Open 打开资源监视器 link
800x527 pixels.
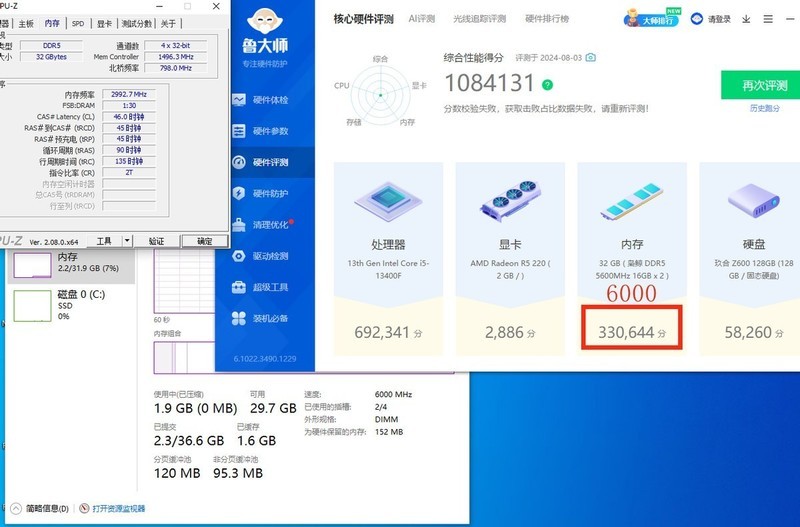(x=118, y=509)
